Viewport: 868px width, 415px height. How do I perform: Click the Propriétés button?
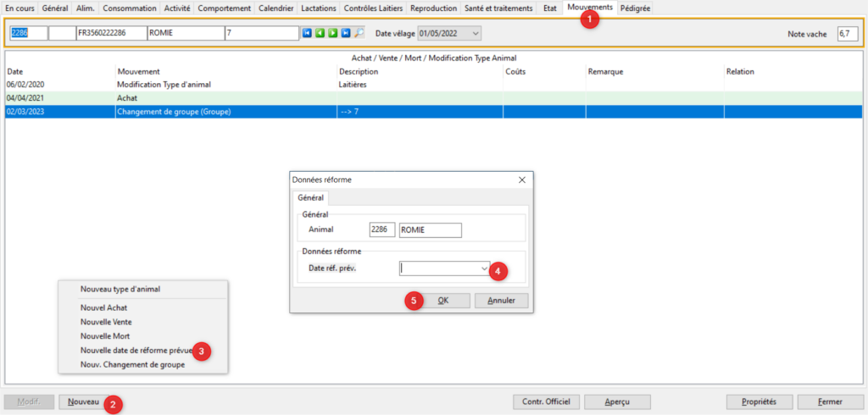pyautogui.click(x=759, y=401)
